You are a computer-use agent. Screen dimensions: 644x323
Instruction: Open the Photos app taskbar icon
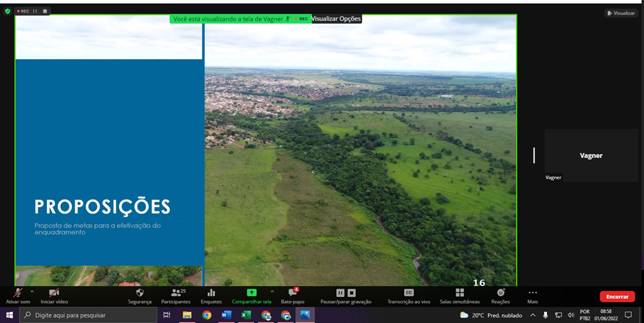coord(305,315)
